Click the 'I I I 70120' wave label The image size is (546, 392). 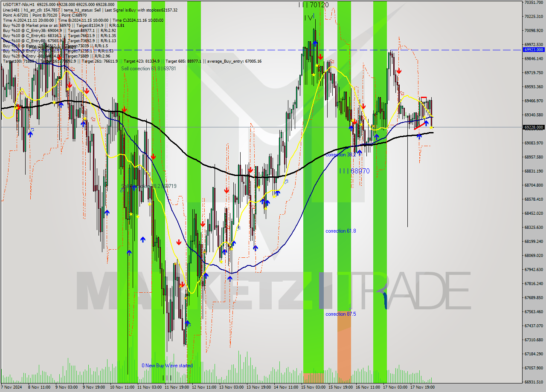(x=314, y=5)
